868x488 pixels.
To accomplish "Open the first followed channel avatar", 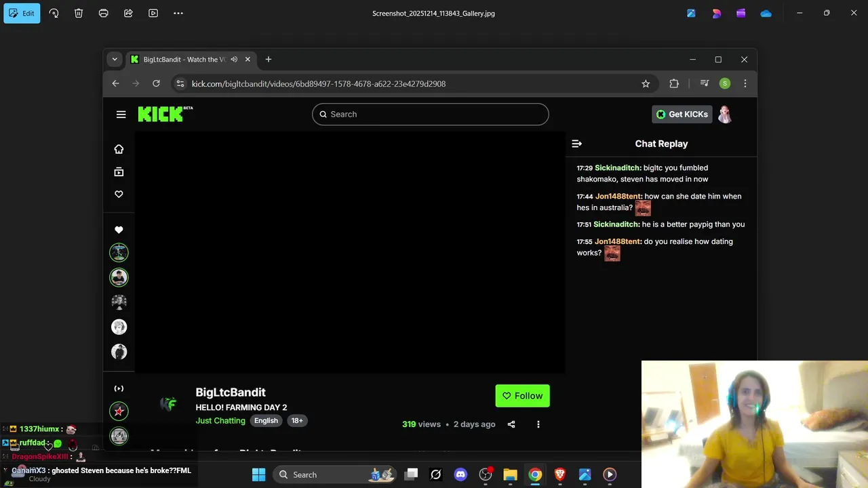I will tap(119, 252).
